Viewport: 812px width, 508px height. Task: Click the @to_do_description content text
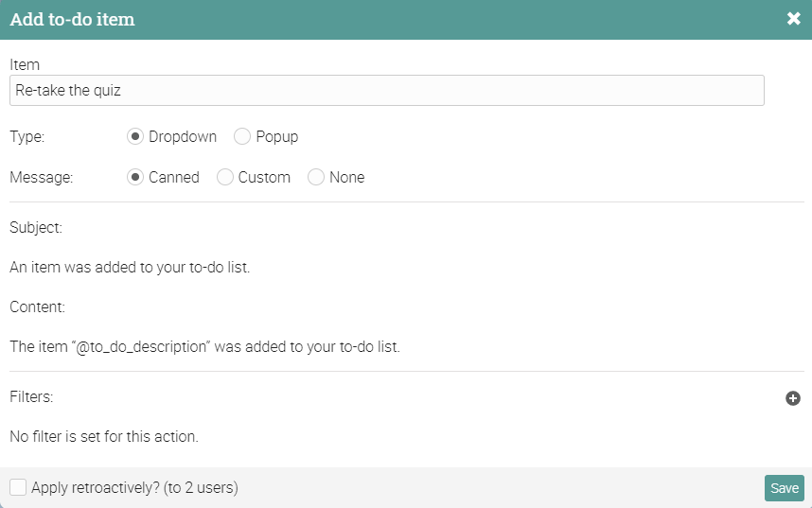(x=205, y=346)
